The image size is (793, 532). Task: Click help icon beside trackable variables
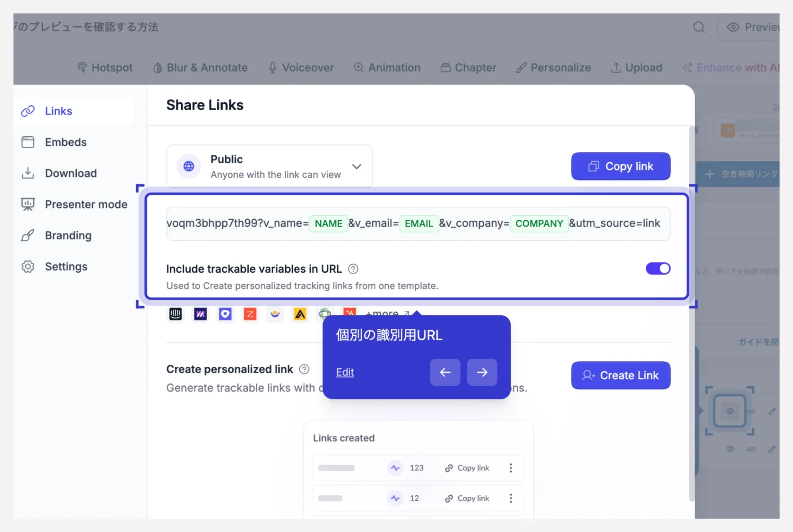[353, 269]
